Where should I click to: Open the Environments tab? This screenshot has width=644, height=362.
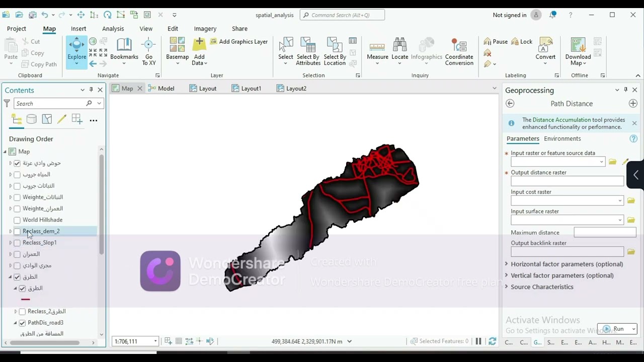click(x=562, y=139)
